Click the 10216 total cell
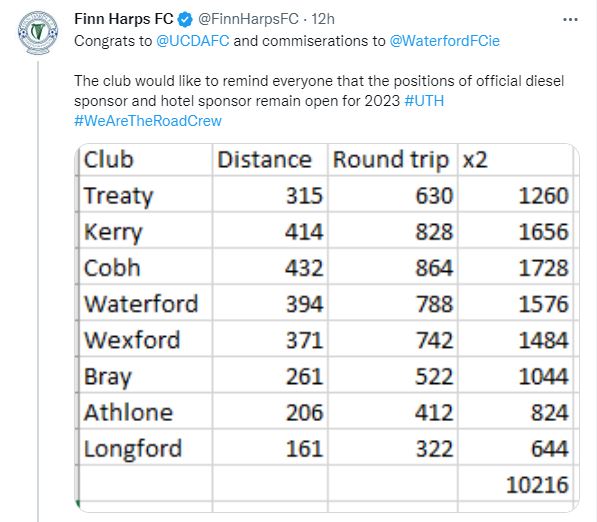The image size is (597, 522). [537, 485]
